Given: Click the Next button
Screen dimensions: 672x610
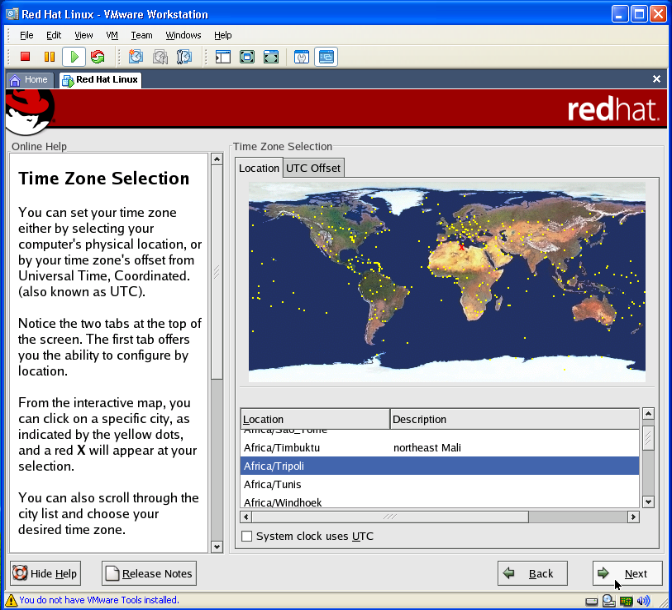Looking at the screenshot, I should point(627,574).
